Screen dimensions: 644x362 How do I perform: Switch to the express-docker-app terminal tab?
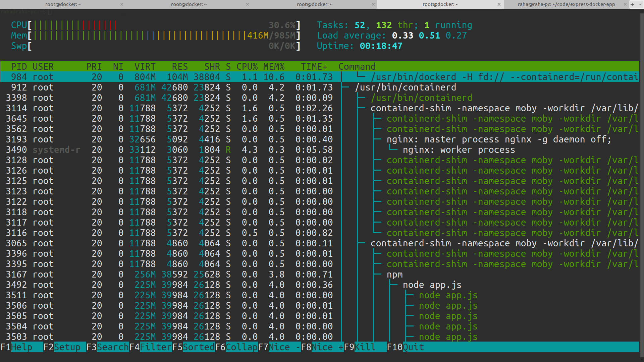point(566,4)
